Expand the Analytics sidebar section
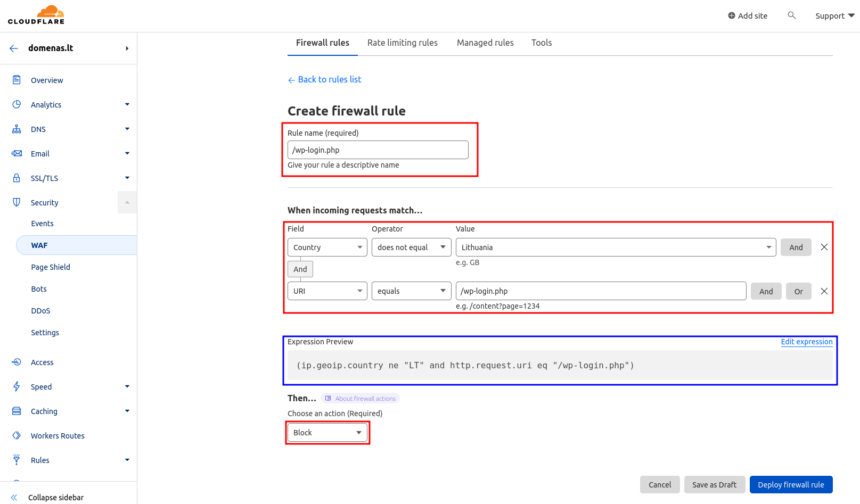 tap(127, 104)
